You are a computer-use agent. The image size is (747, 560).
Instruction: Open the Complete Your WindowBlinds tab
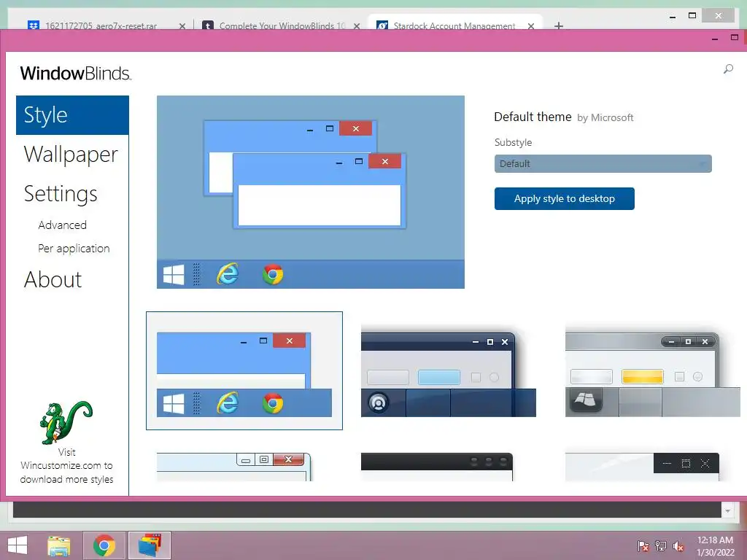pos(281,26)
